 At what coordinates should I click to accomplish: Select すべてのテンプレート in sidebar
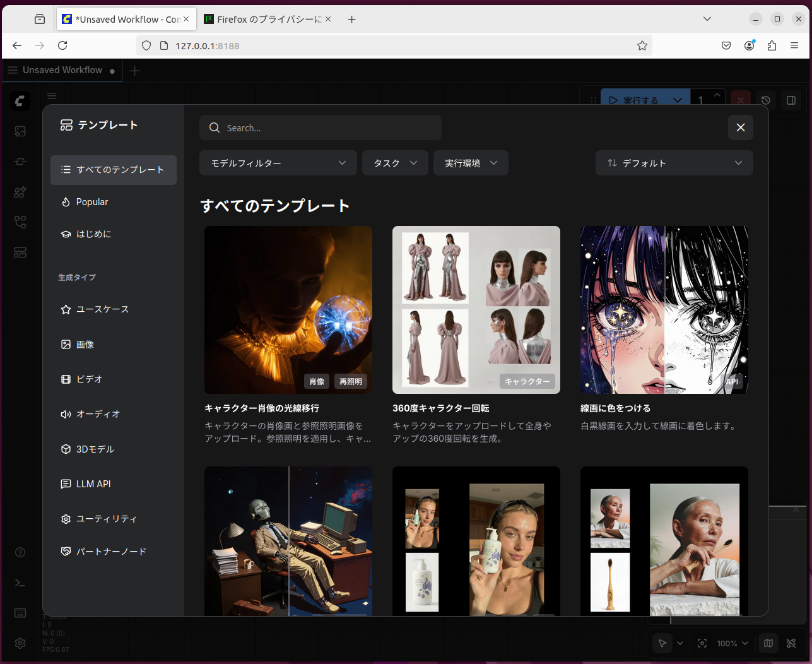[114, 170]
